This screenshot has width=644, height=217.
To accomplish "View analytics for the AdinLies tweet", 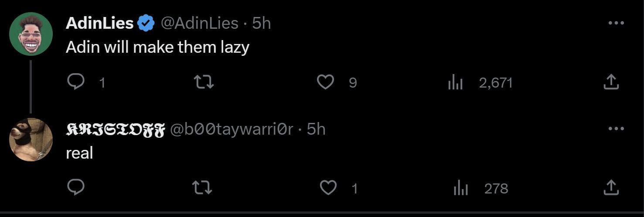I will pos(455,82).
